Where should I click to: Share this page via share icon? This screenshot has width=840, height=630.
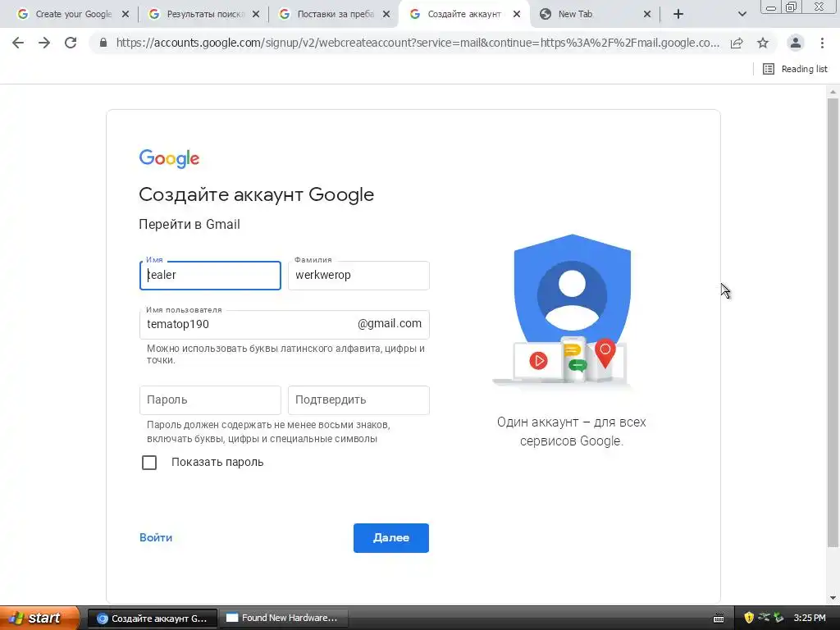pyautogui.click(x=737, y=43)
